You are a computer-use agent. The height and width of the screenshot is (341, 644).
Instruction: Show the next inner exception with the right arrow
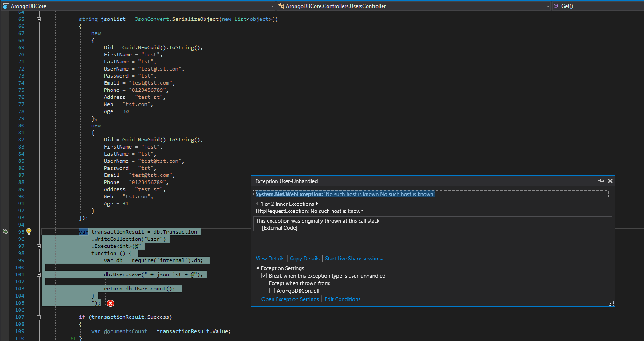[317, 204]
